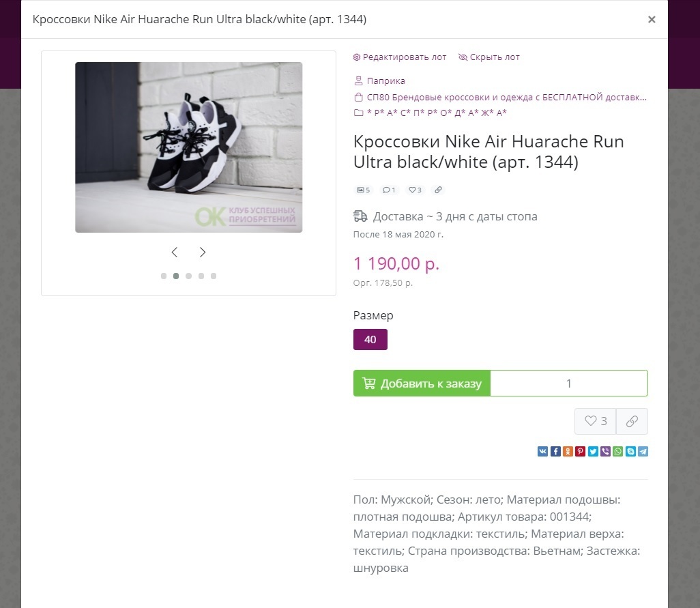Share the lot via Telegram
Image resolution: width=700 pixels, height=608 pixels.
pos(643,451)
